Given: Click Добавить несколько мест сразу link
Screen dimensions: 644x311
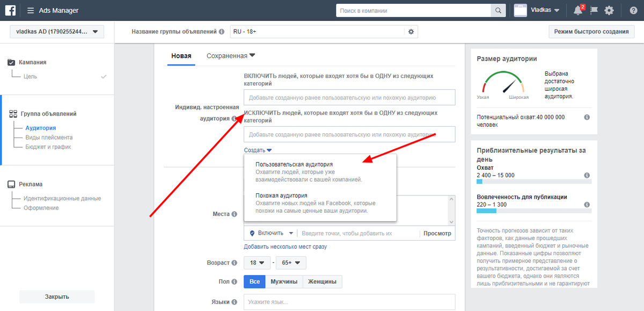Looking at the screenshot, I should [285, 247].
